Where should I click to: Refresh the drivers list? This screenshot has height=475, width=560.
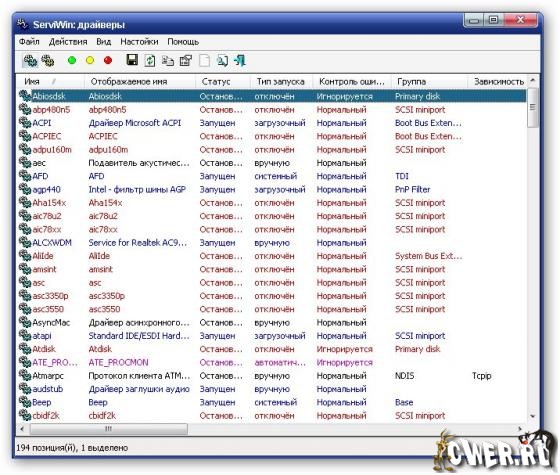pos(150,60)
